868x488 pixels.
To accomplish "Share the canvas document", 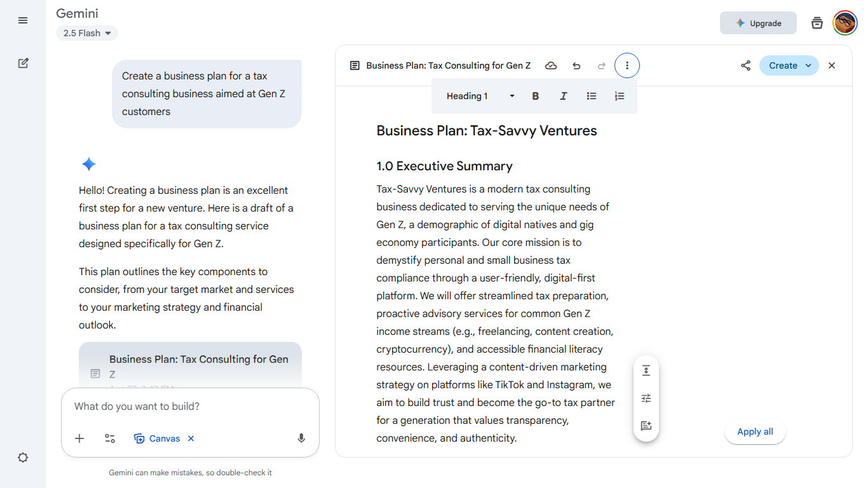I will pos(745,65).
